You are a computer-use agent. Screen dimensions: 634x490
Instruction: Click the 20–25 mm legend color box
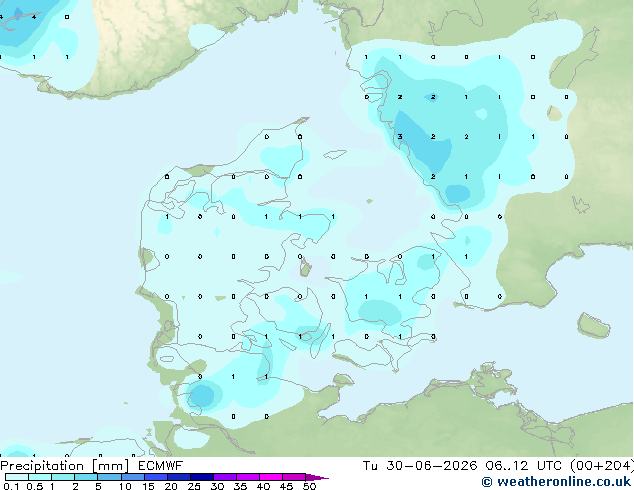pos(179,477)
